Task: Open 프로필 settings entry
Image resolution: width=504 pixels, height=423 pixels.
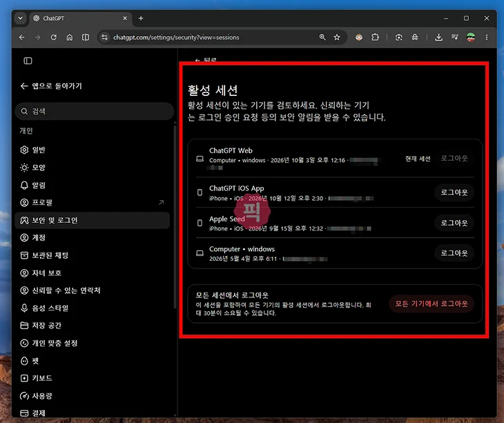Action: coord(93,202)
